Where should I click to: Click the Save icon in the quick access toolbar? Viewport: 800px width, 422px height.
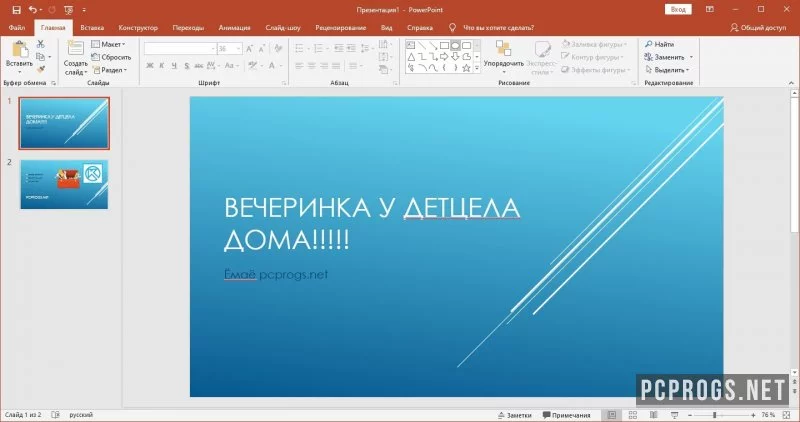point(16,10)
